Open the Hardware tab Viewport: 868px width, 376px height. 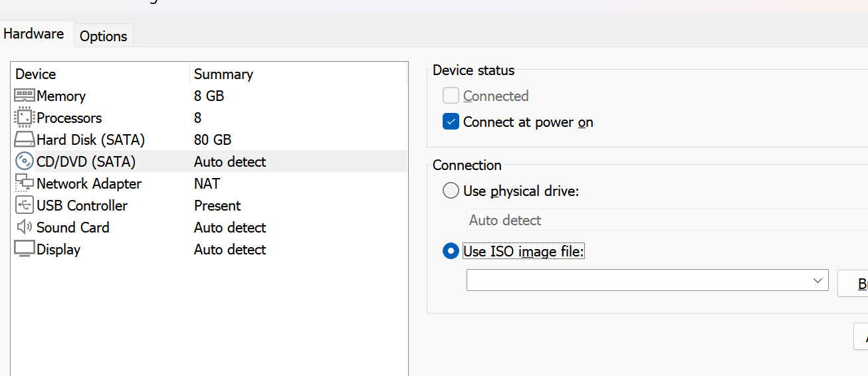tap(34, 33)
